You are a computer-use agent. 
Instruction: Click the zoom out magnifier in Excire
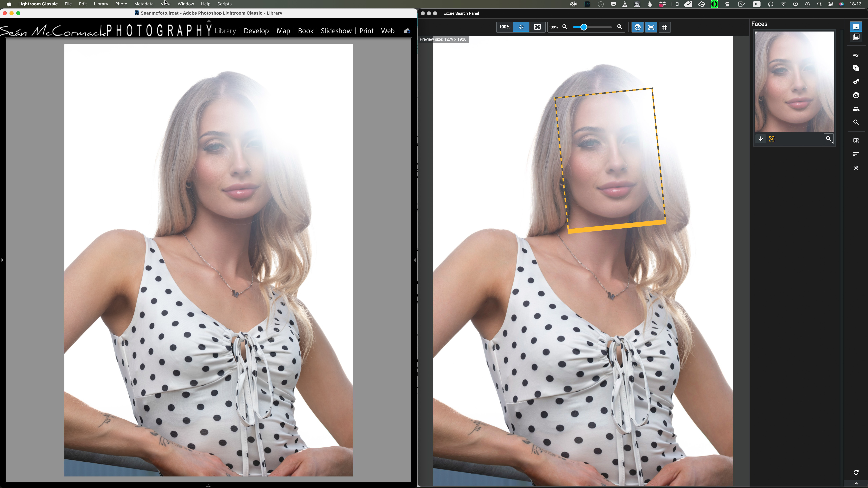click(565, 27)
